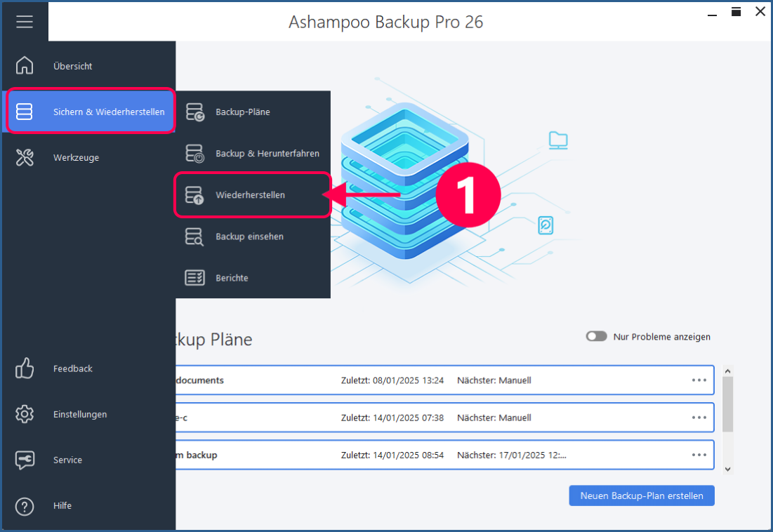Click 'Nur Probleme anzeigen' label
The height and width of the screenshot is (532, 773).
tap(661, 337)
